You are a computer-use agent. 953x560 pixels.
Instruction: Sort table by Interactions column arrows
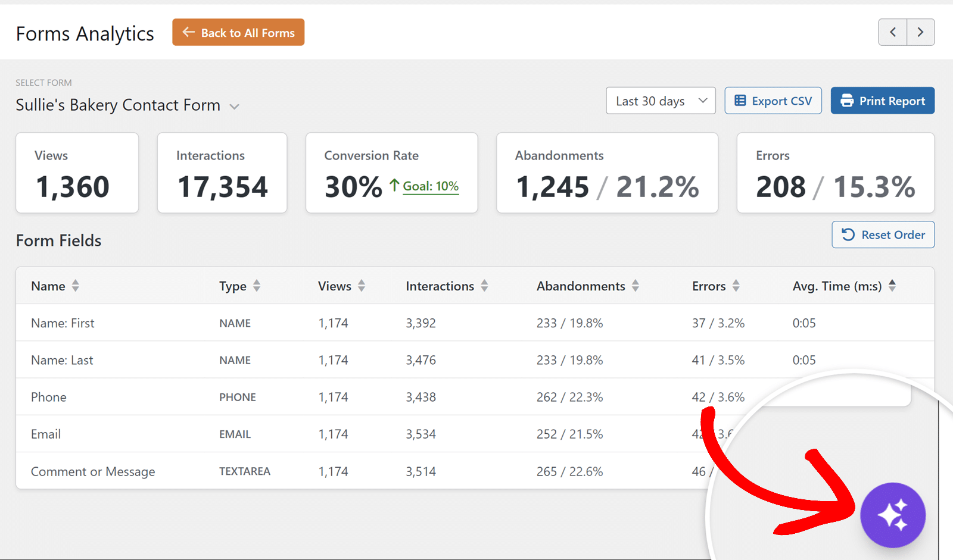point(484,286)
